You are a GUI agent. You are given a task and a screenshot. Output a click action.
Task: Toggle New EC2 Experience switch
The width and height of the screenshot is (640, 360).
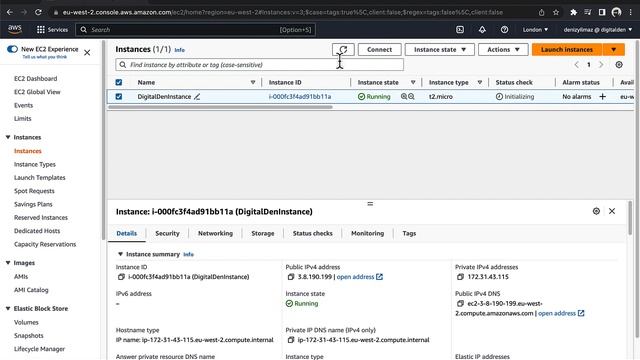[x=12, y=49]
